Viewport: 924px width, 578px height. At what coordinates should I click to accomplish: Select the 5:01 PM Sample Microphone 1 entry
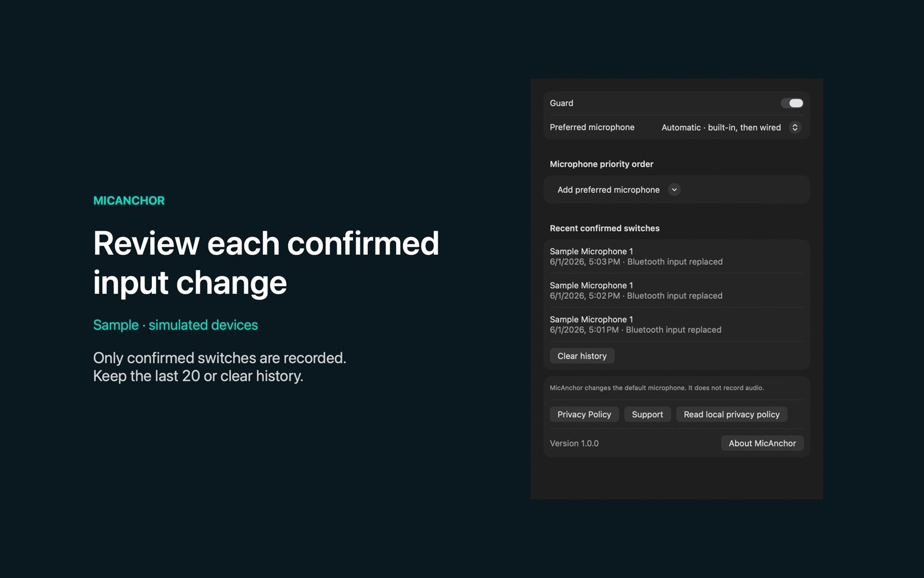(676, 325)
